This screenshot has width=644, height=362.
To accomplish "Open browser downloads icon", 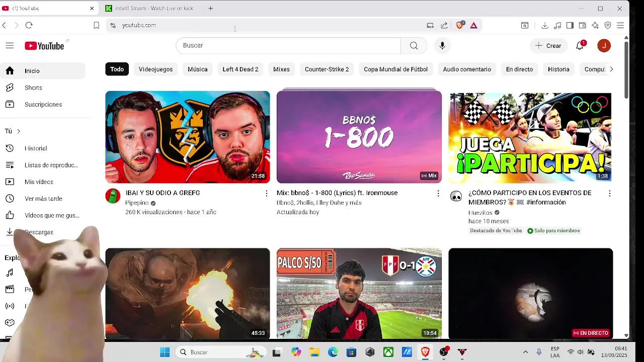I will [x=545, y=25].
